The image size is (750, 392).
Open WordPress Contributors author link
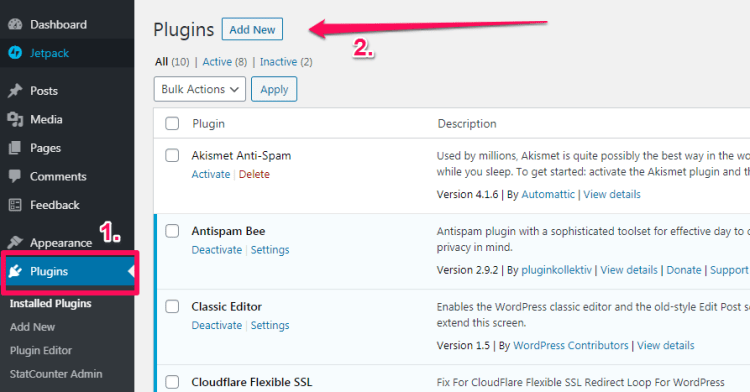click(571, 345)
